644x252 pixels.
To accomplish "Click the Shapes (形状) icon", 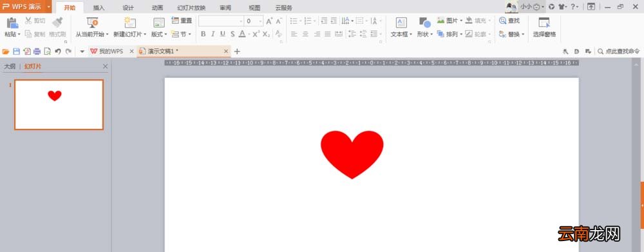I will click(x=424, y=23).
